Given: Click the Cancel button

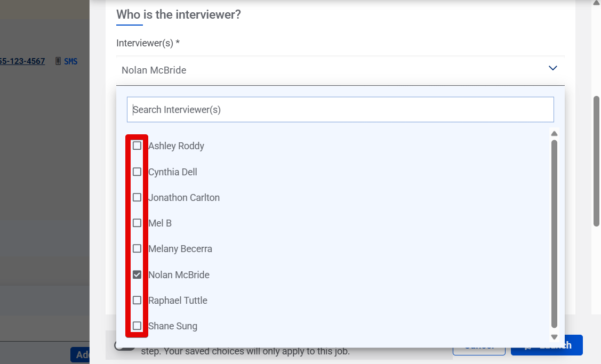Looking at the screenshot, I should (479, 345).
